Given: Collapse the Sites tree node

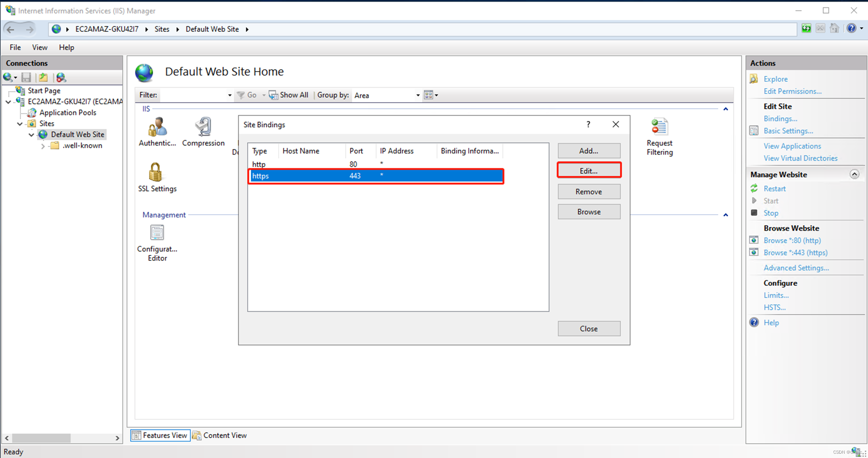Looking at the screenshot, I should (20, 124).
